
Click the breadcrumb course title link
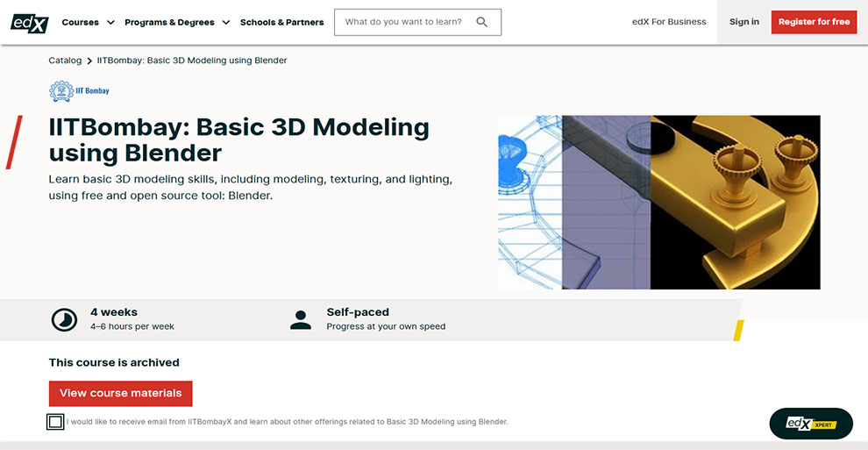pos(192,61)
